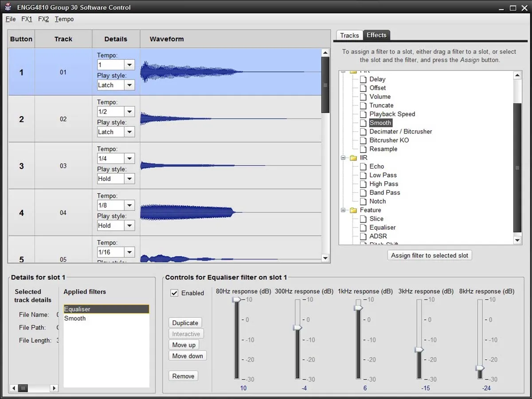Open the Tempo dropdown for button 2
This screenshot has width=532, height=399.
(x=129, y=112)
